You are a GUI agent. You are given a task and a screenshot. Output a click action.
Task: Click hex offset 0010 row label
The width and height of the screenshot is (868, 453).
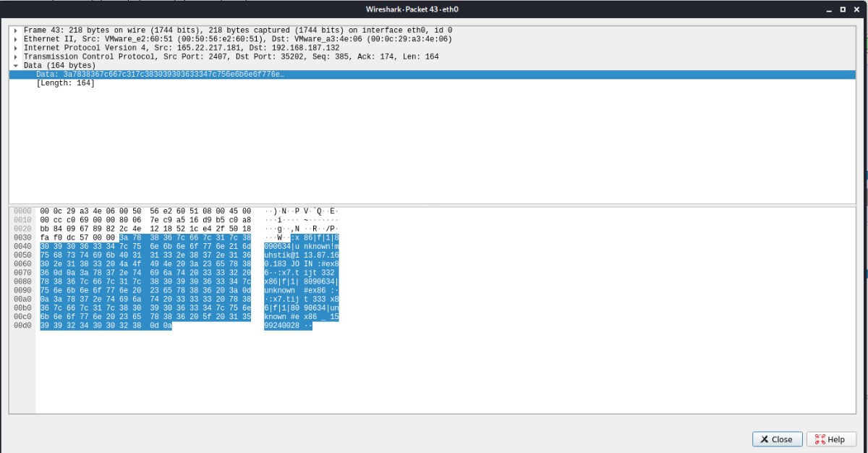pyautogui.click(x=22, y=219)
